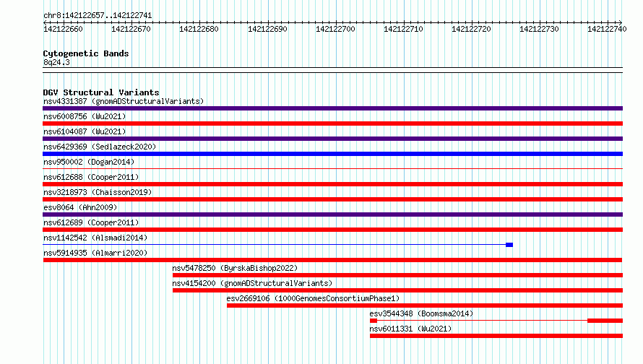
Task: Click the right red block of esv3544348
Action: click(605, 321)
